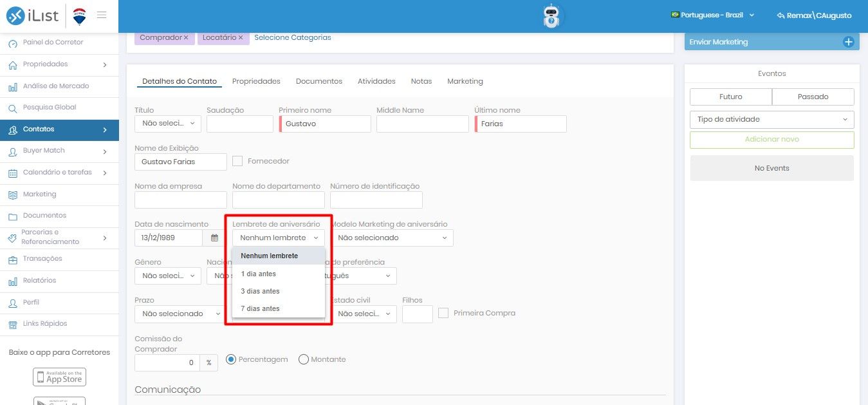Click the Contatos people icon
Viewport: 868px width, 405px height.
click(13, 129)
